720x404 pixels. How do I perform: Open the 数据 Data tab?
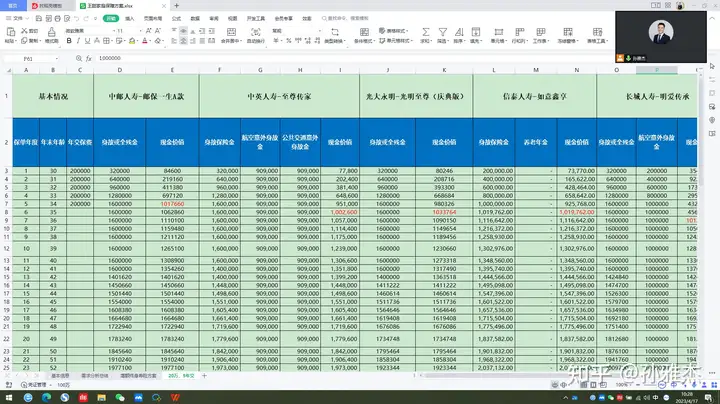pos(195,18)
